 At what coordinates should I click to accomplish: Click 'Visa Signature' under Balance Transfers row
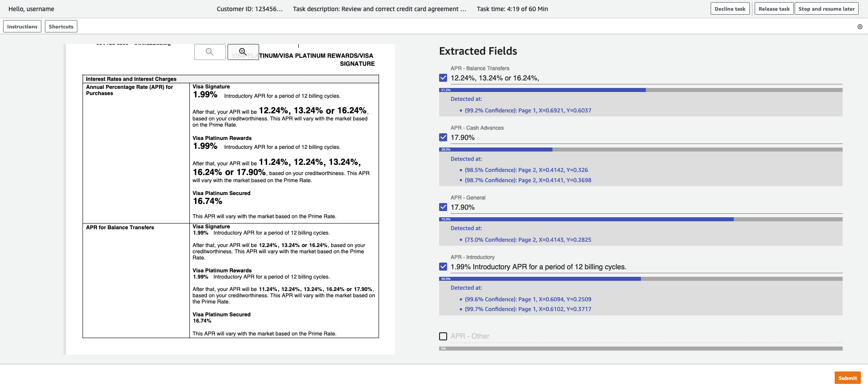pyautogui.click(x=211, y=227)
